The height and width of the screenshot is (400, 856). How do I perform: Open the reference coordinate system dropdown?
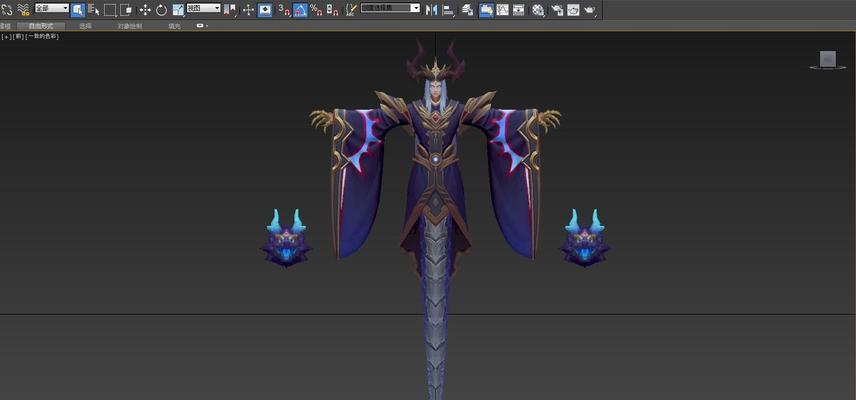click(204, 8)
